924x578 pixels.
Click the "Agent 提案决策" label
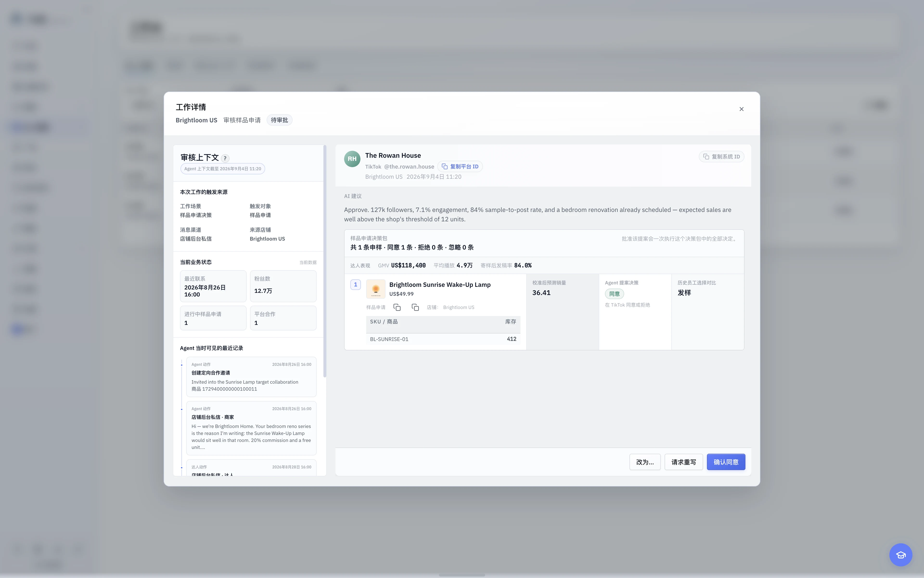pyautogui.click(x=622, y=283)
